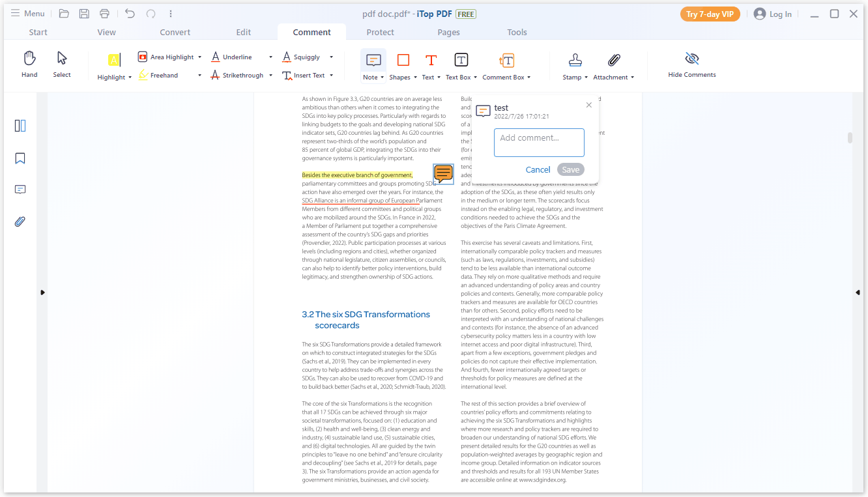Open the bookmarks panel in left sidebar
Image resolution: width=868 pixels, height=497 pixels.
(x=20, y=158)
